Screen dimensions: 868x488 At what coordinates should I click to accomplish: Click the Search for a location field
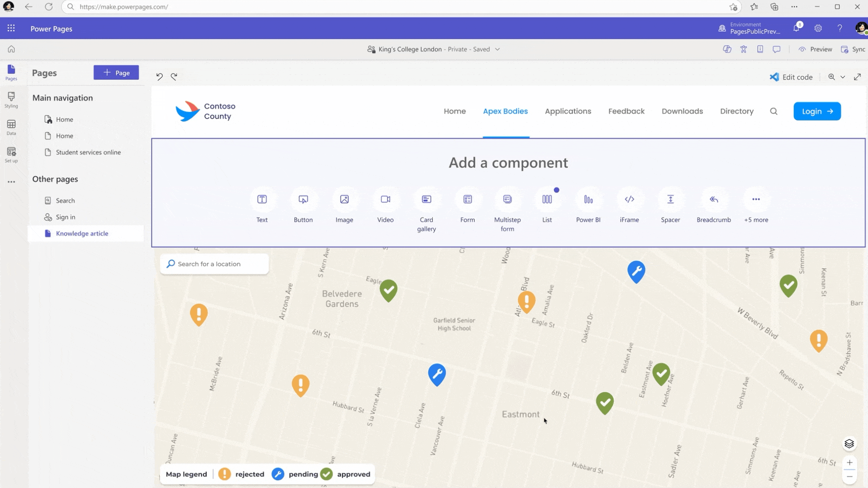[215, 264]
